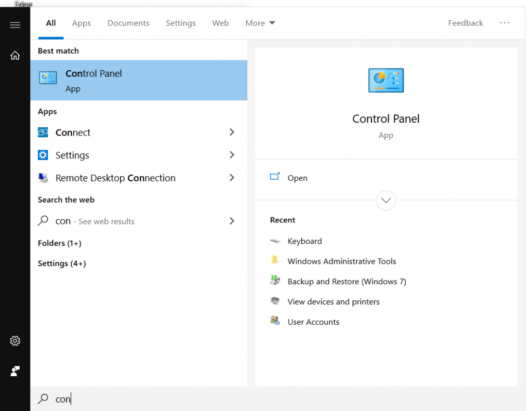The image size is (532, 411).
Task: Switch to the Documents tab
Action: (128, 23)
